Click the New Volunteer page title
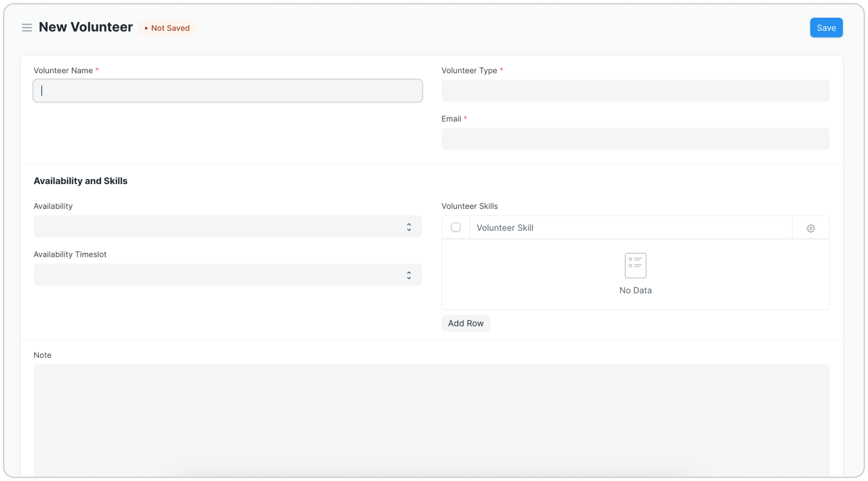Screen dimensions: 868x481 (x=86, y=27)
